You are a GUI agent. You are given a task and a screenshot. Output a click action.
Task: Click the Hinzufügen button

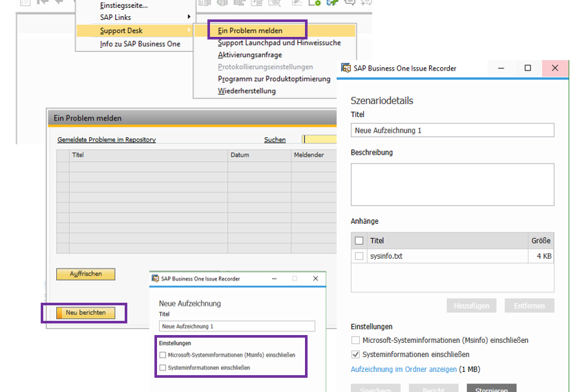(x=472, y=305)
